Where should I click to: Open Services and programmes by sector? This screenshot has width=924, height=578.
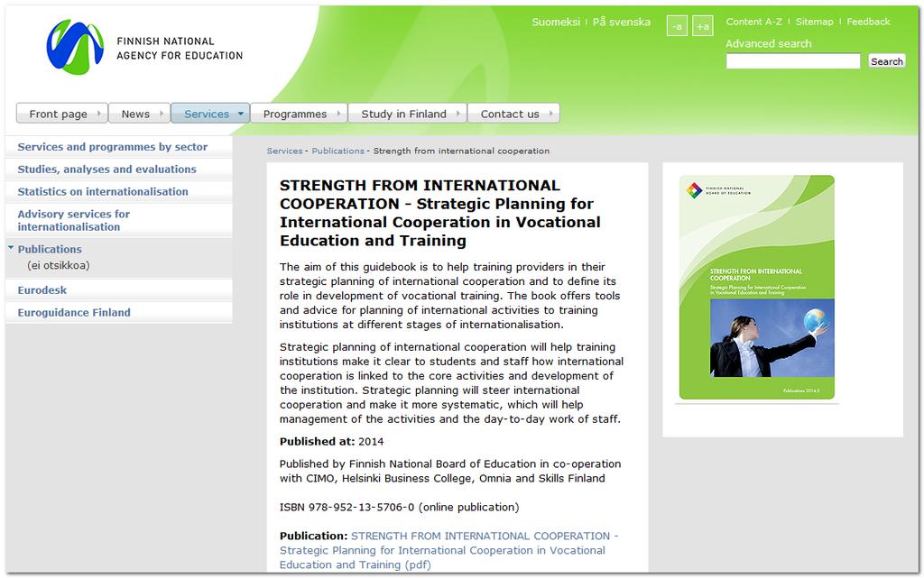(x=113, y=147)
